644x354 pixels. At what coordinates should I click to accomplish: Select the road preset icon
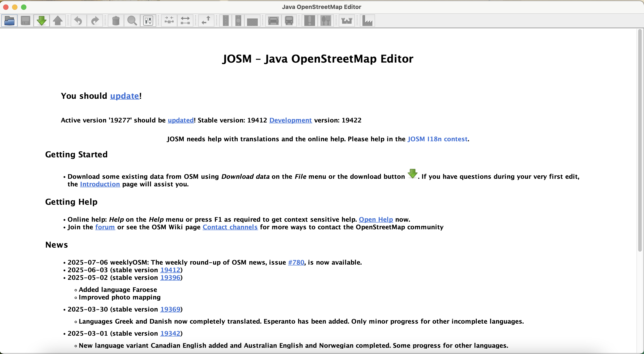[x=226, y=21]
